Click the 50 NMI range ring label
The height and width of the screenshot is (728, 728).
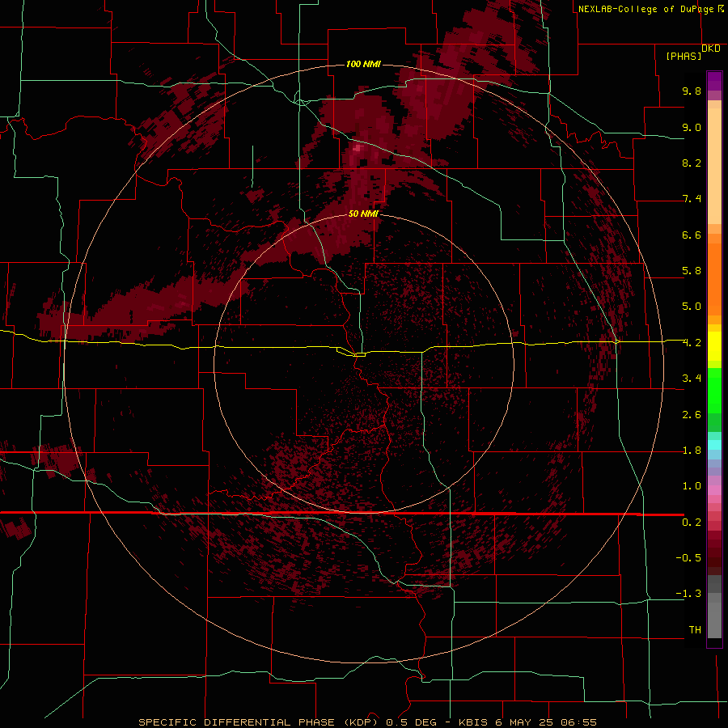(x=363, y=214)
